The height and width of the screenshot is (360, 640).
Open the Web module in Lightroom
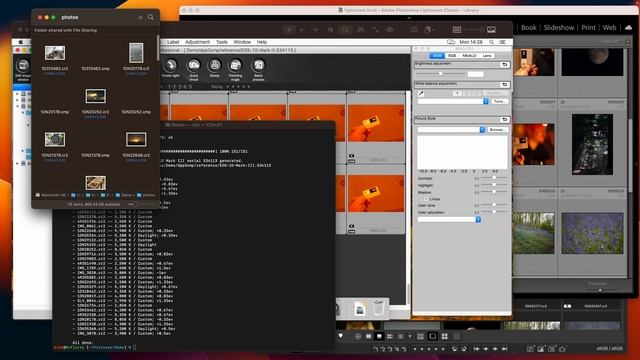pos(609,27)
